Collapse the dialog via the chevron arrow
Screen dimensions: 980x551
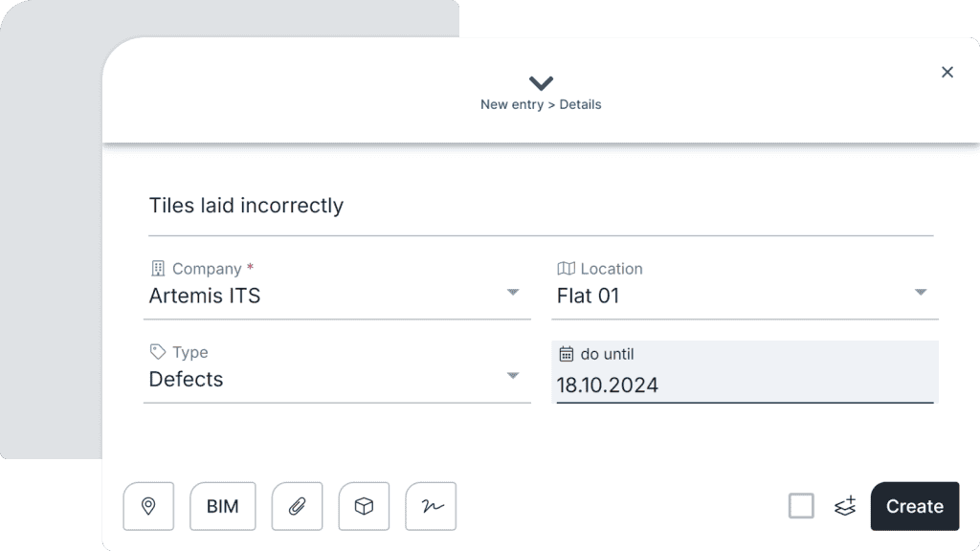coord(541,83)
